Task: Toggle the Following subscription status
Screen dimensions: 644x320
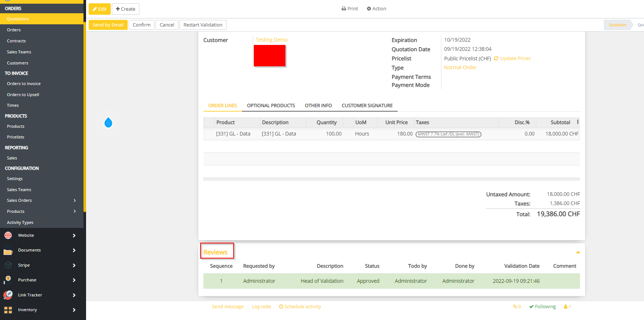Action: tap(542, 307)
